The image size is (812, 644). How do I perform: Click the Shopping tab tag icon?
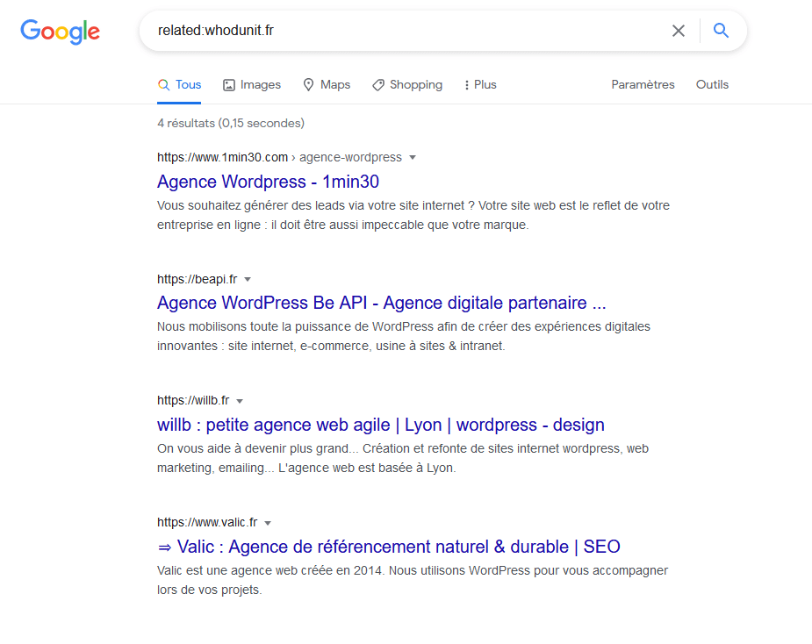tap(378, 85)
